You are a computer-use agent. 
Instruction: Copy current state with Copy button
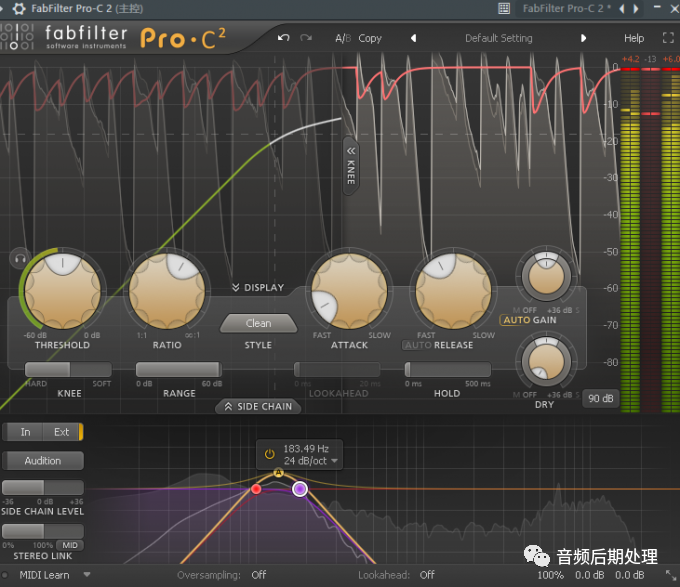coord(370,39)
